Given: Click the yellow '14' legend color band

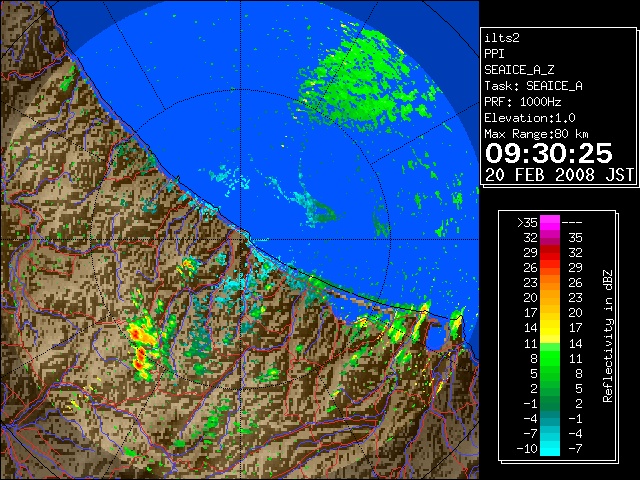Looking at the screenshot, I should [550, 328].
